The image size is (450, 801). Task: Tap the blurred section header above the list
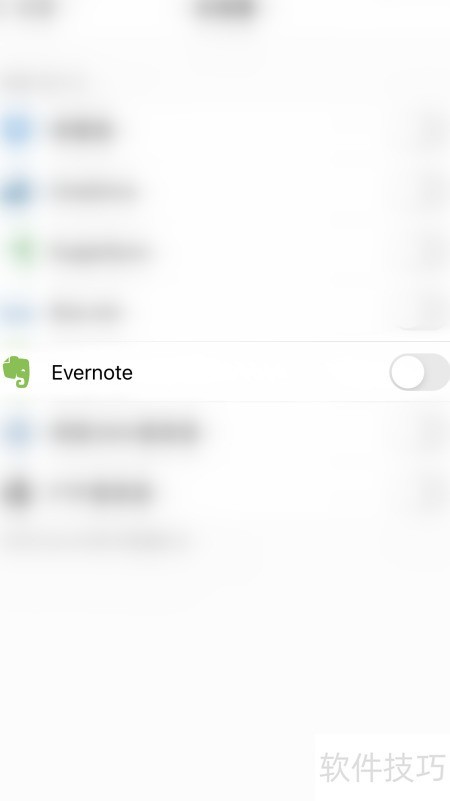click(45, 82)
